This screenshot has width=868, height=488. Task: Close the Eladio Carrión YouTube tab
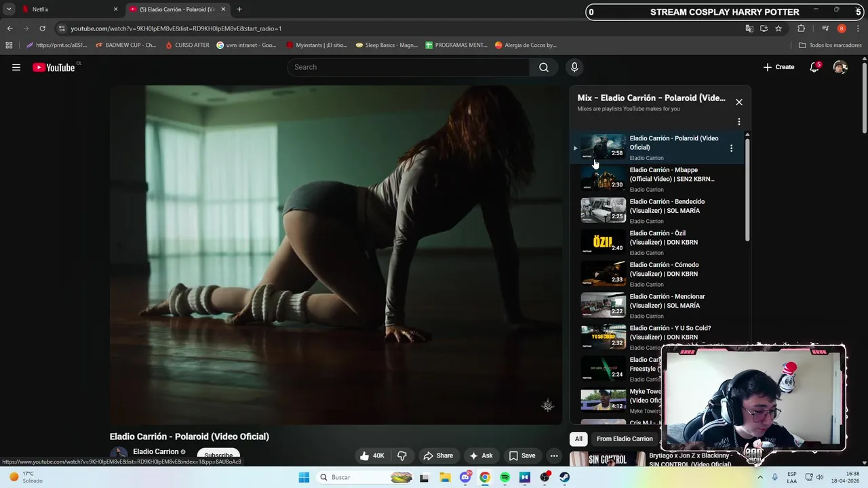(223, 9)
